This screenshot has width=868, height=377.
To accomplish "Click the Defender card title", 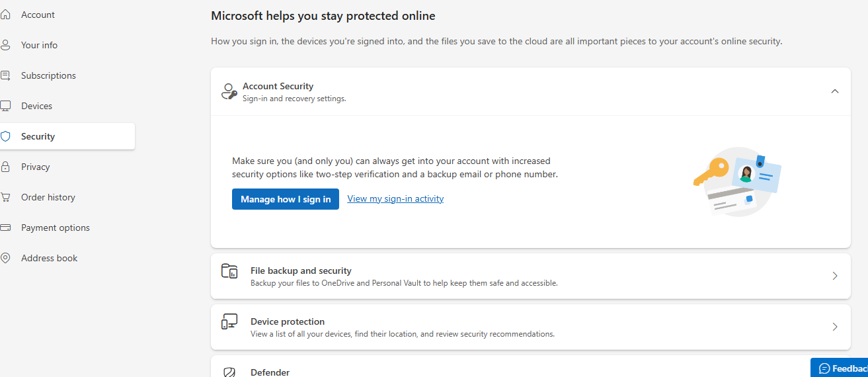I will 270,372.
